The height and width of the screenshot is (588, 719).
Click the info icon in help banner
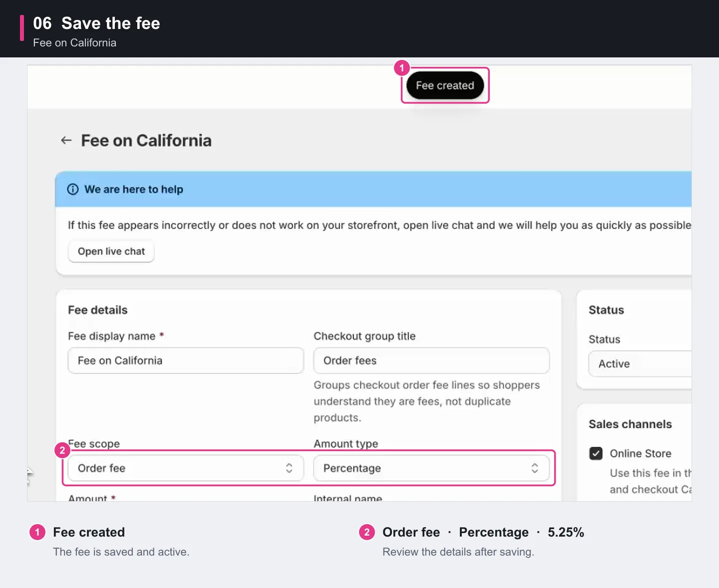[x=73, y=189]
